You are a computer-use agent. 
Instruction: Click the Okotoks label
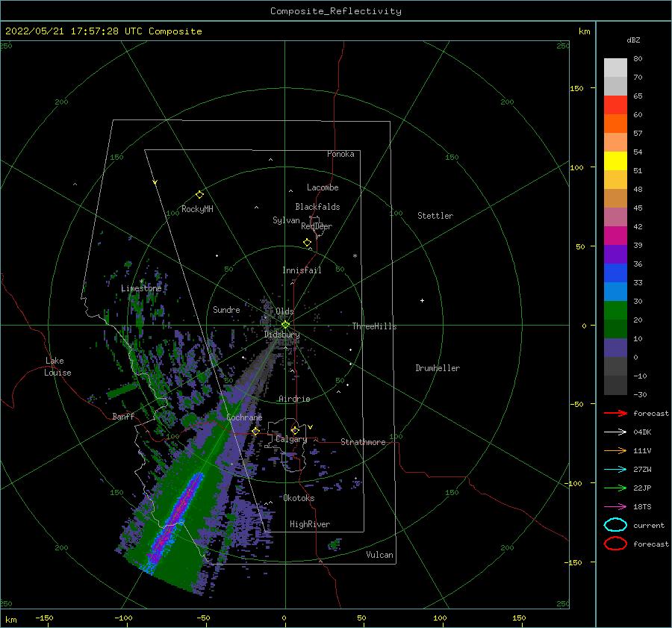tap(299, 498)
